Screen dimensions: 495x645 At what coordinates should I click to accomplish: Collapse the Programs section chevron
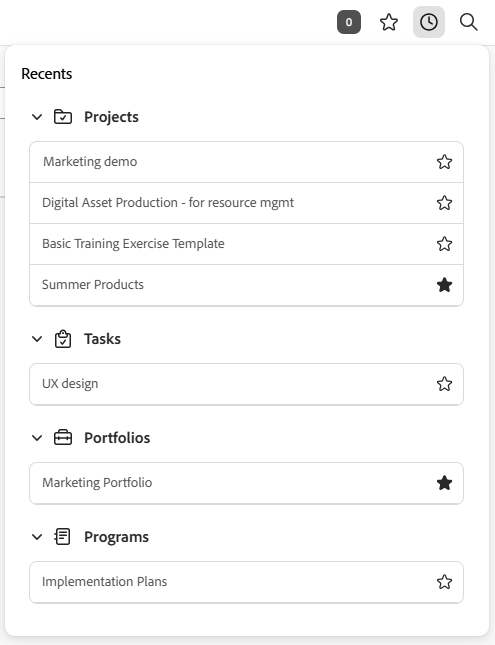[x=37, y=537]
